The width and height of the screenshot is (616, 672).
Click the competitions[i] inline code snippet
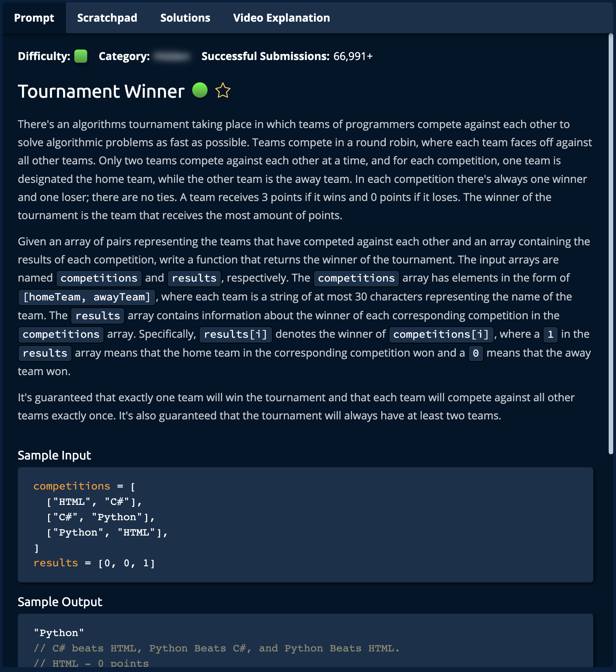coord(441,334)
